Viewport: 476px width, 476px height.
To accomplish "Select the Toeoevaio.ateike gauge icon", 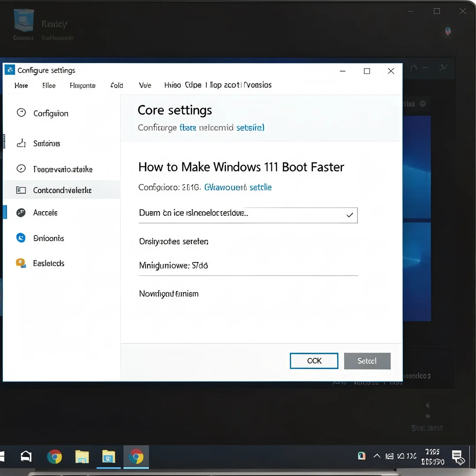I will tap(21, 168).
